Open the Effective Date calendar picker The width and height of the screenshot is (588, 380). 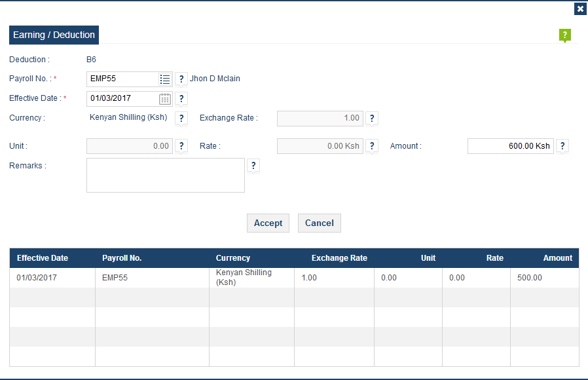[x=164, y=99]
